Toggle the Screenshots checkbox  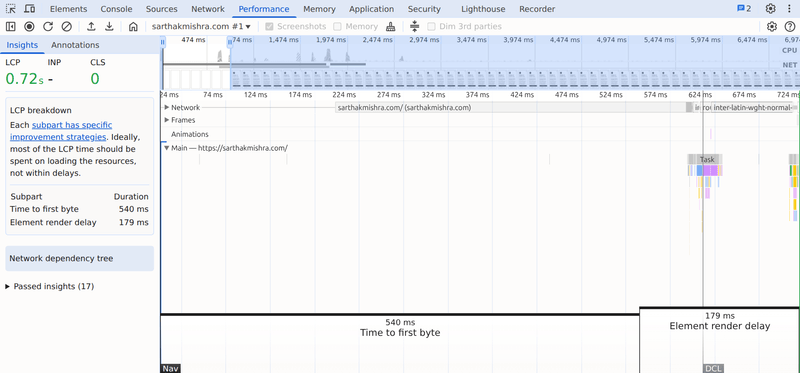click(x=269, y=27)
